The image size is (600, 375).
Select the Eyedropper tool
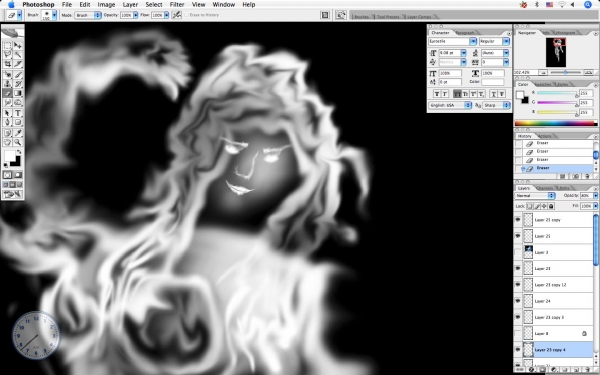[x=18, y=133]
